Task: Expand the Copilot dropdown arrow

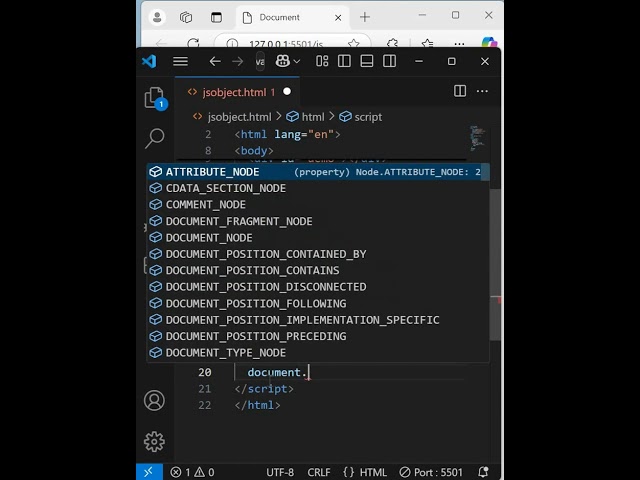Action: pos(297,62)
